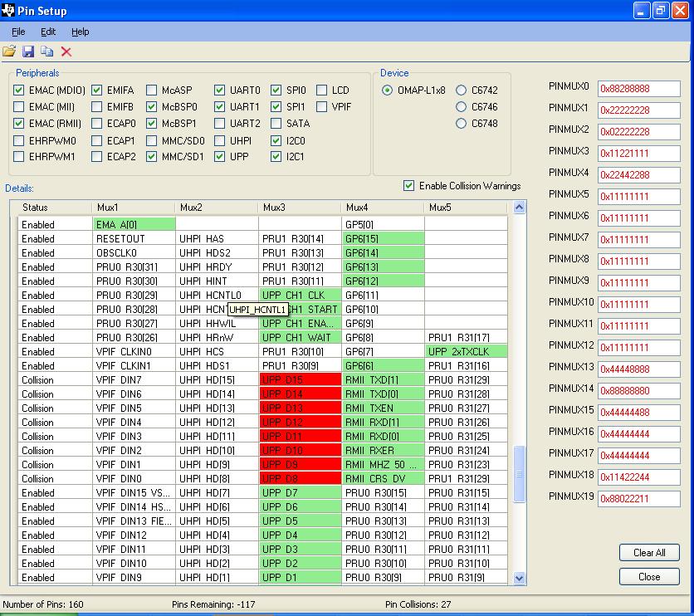
Task: Click the Mux3 column header
Action: [300, 208]
